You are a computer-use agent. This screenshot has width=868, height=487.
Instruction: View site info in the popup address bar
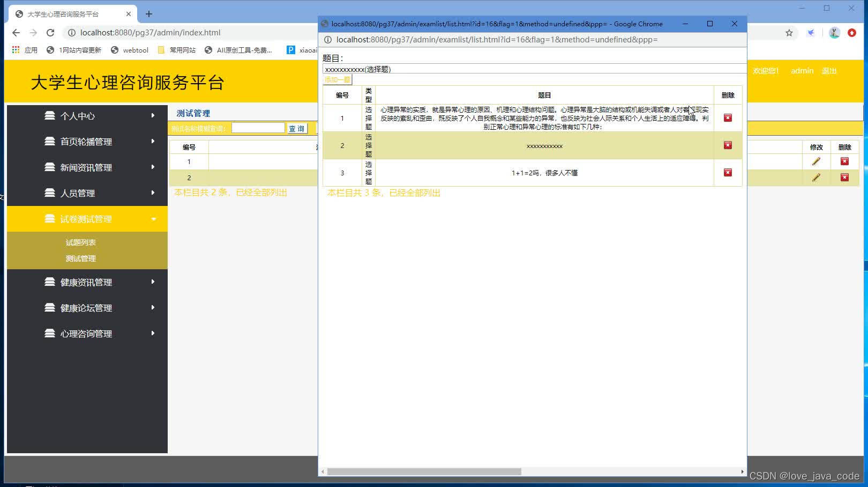[328, 40]
